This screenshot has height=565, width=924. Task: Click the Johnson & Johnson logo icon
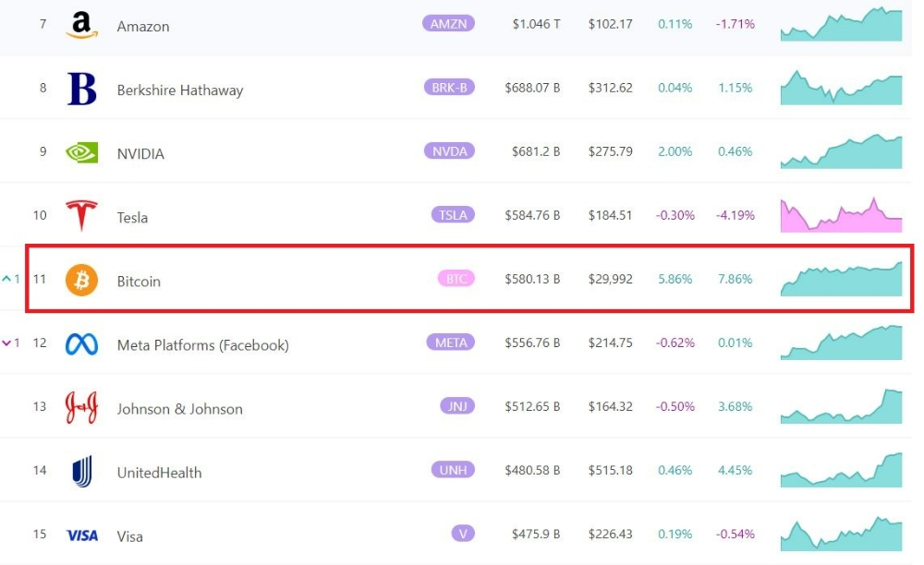(x=81, y=407)
